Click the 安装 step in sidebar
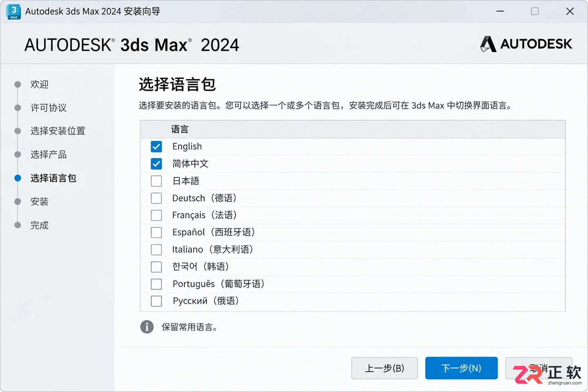This screenshot has height=392, width=588. tap(40, 201)
